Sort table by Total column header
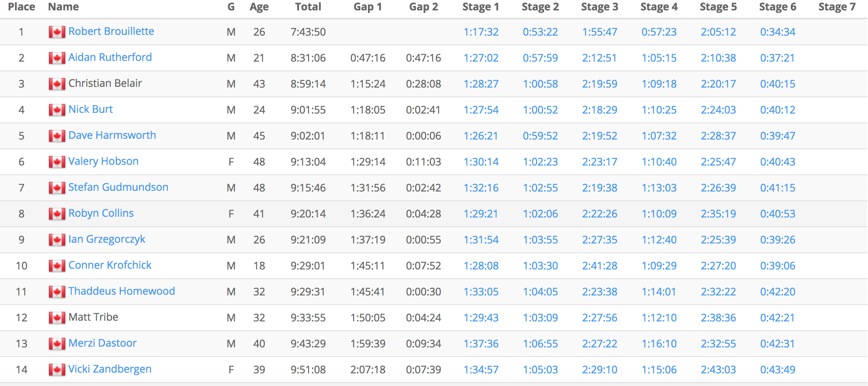 [x=308, y=7]
